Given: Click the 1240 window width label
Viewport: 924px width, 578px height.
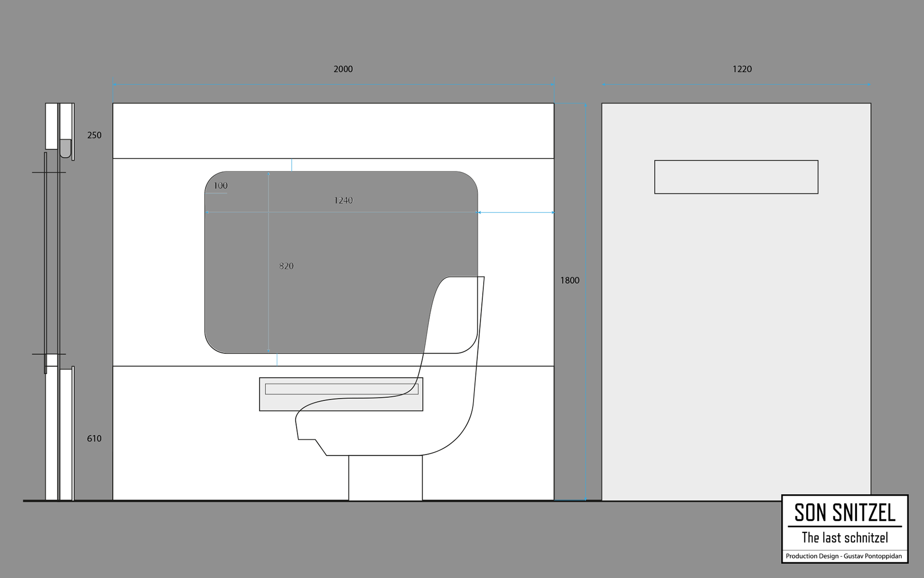Looking at the screenshot, I should [343, 200].
